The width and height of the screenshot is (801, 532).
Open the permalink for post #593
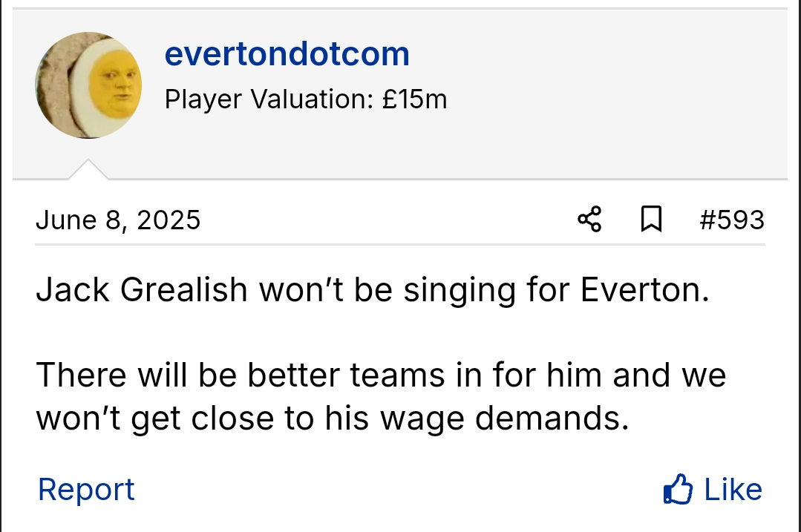[x=731, y=220]
